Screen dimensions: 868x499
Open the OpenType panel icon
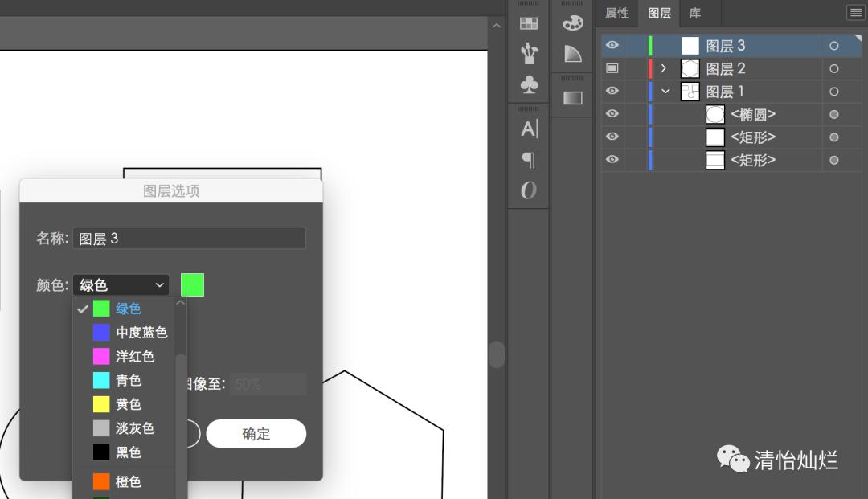click(529, 190)
